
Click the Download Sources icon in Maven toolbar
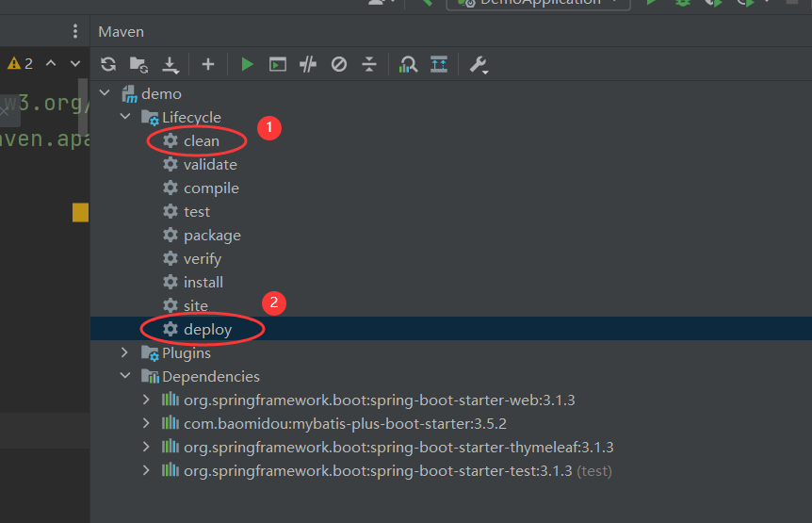pos(171,64)
